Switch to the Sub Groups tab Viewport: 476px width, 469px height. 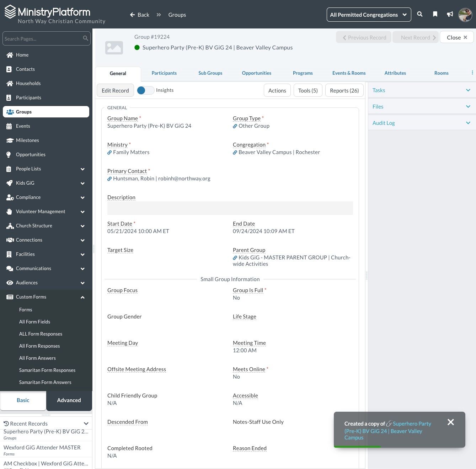coord(210,73)
